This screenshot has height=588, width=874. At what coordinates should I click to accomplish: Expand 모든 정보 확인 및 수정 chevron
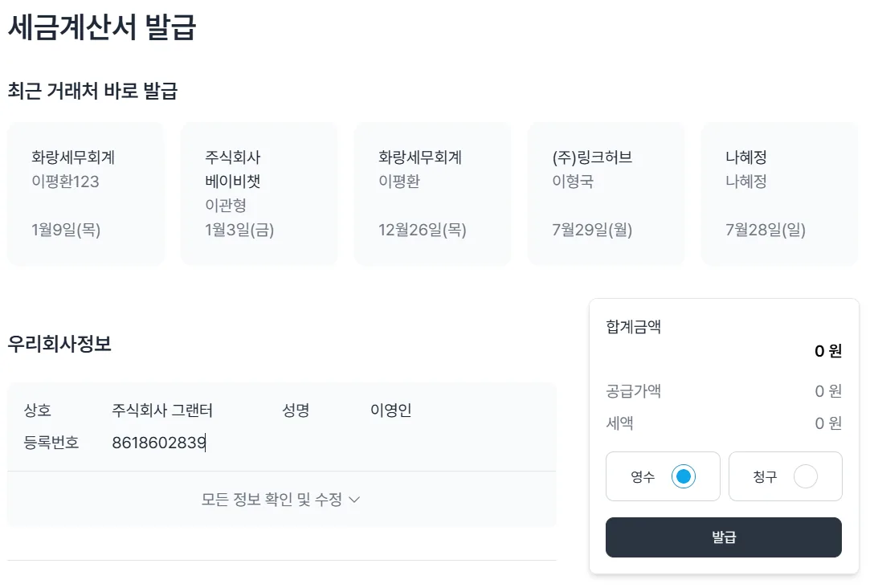(354, 500)
